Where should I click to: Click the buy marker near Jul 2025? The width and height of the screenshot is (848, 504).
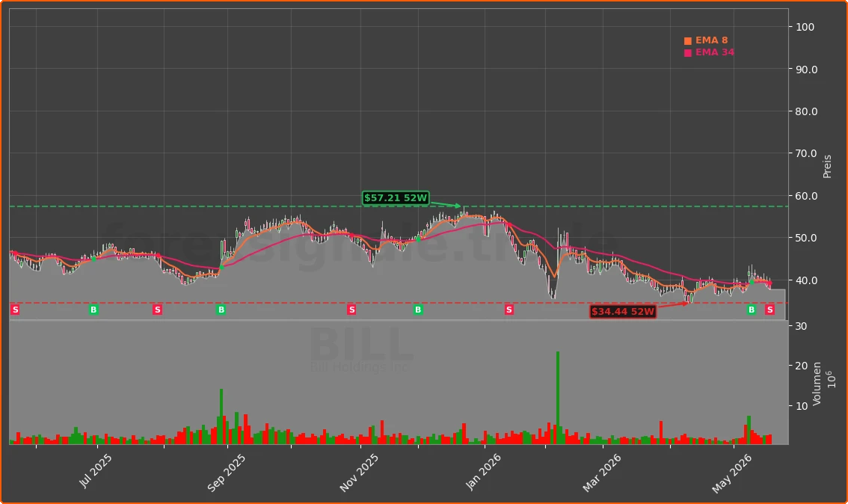93,310
